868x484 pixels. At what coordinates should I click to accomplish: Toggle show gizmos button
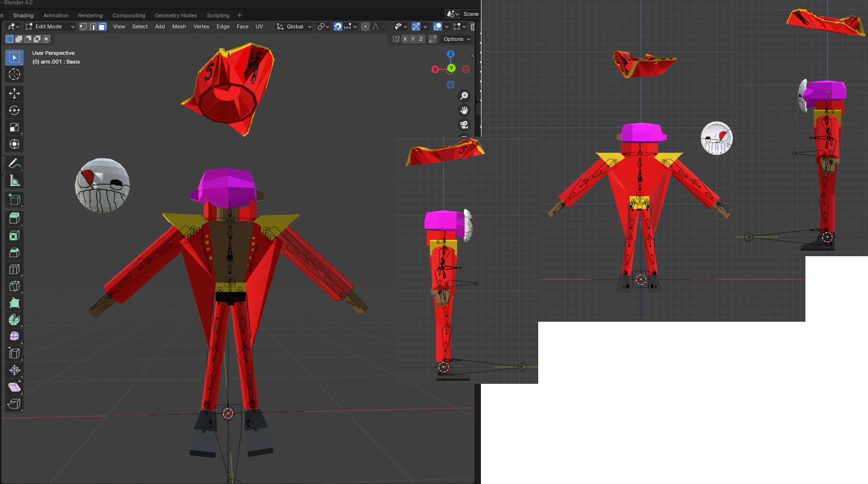point(416,26)
